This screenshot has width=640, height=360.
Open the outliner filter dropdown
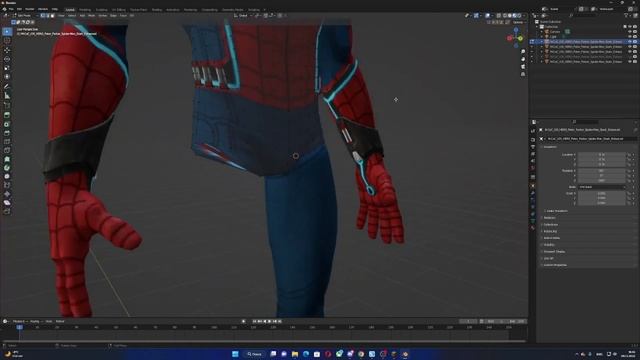coord(627,16)
